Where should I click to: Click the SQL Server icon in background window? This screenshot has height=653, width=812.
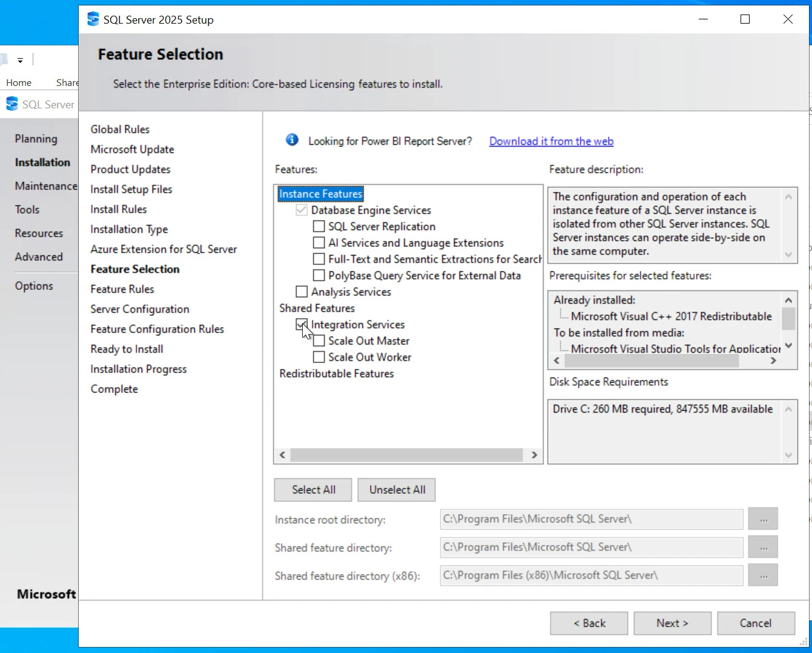click(12, 104)
